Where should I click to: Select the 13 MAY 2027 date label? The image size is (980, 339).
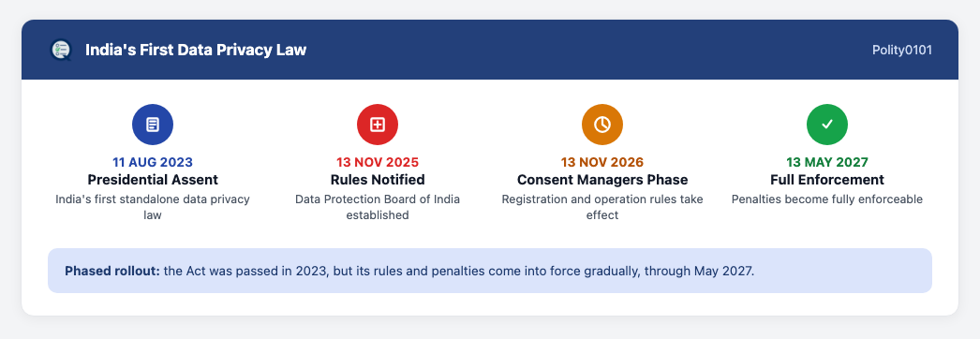827,162
